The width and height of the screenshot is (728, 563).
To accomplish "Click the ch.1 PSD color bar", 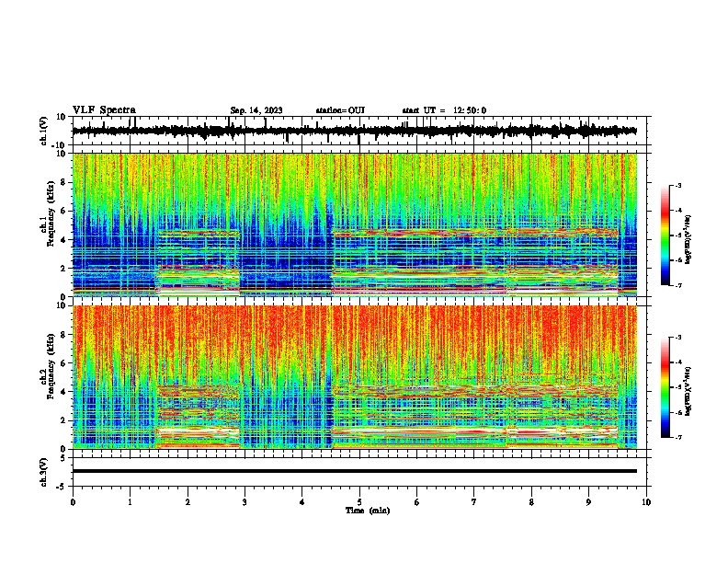I will (665, 236).
